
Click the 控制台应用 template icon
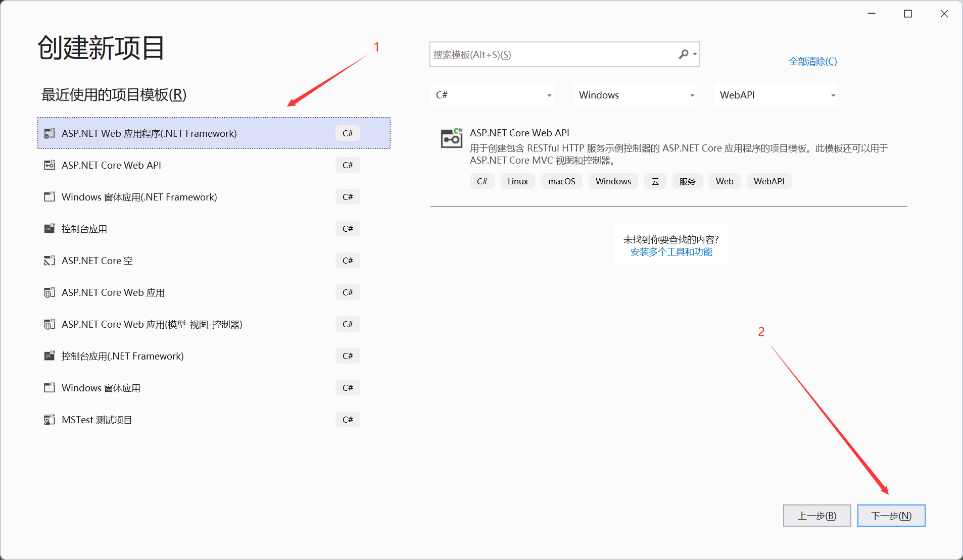click(49, 229)
